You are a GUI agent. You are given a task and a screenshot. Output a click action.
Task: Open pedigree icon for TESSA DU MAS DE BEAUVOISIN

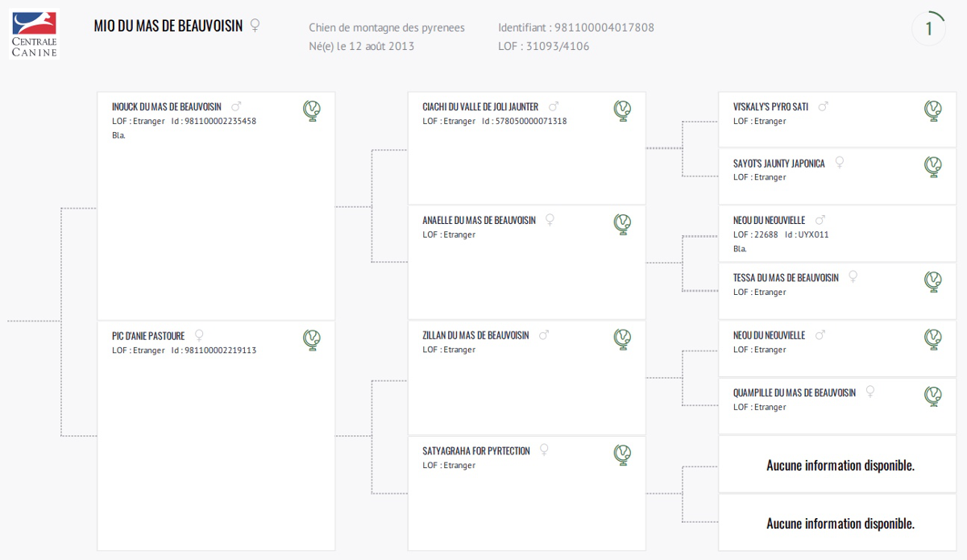coord(933,281)
